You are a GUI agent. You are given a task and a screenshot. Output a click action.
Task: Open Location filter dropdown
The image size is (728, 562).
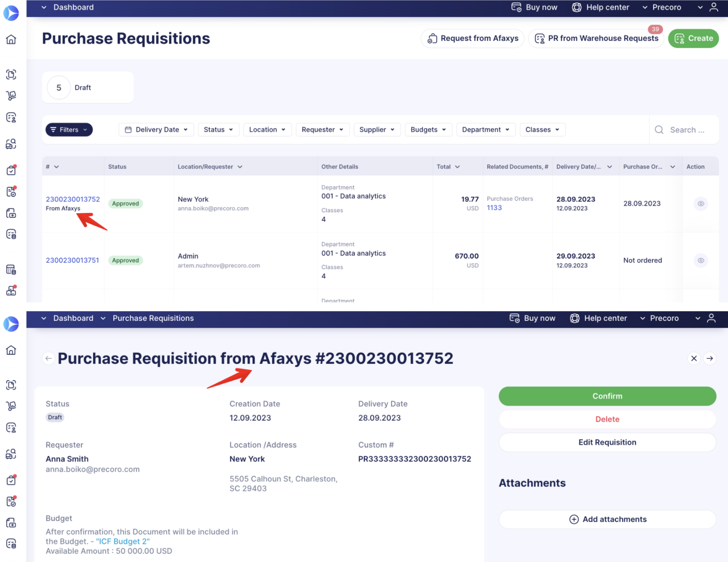pyautogui.click(x=267, y=130)
